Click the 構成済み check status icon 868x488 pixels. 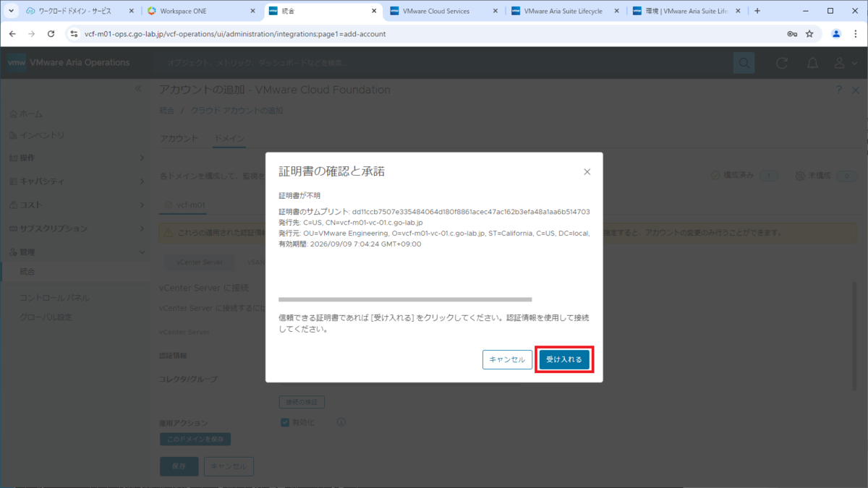[x=715, y=176]
